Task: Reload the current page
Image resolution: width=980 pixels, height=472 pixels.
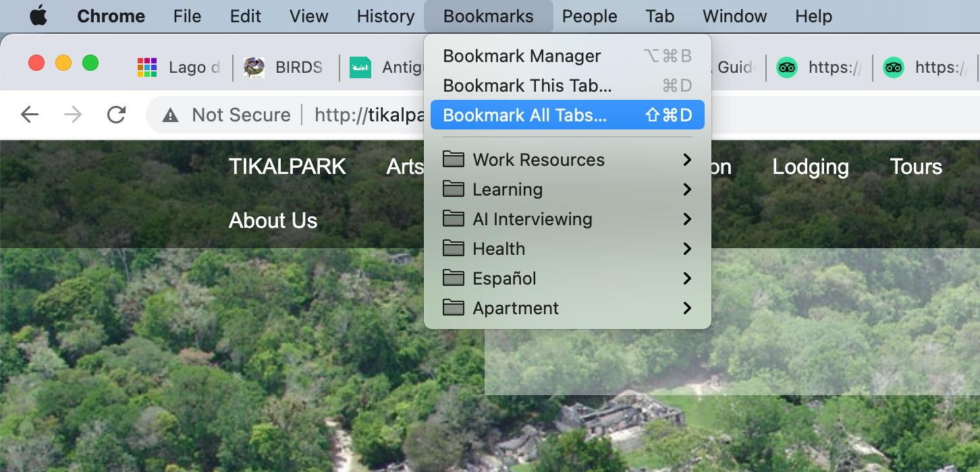Action: [117, 115]
